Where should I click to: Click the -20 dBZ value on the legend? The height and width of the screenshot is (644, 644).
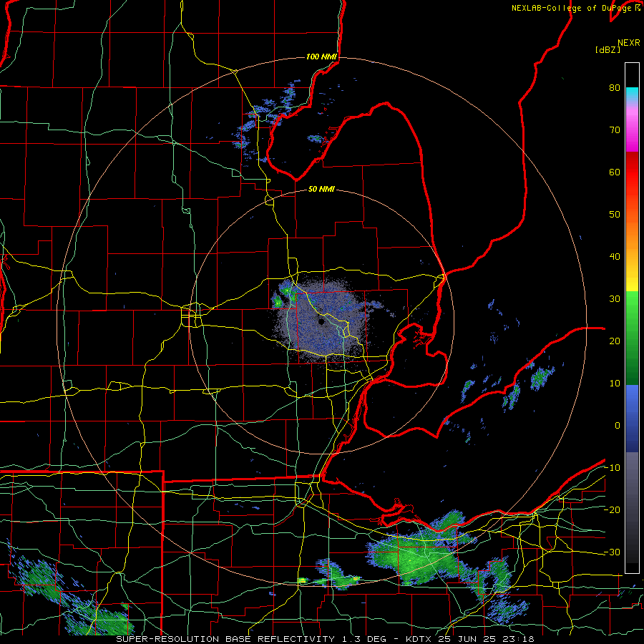612,509
